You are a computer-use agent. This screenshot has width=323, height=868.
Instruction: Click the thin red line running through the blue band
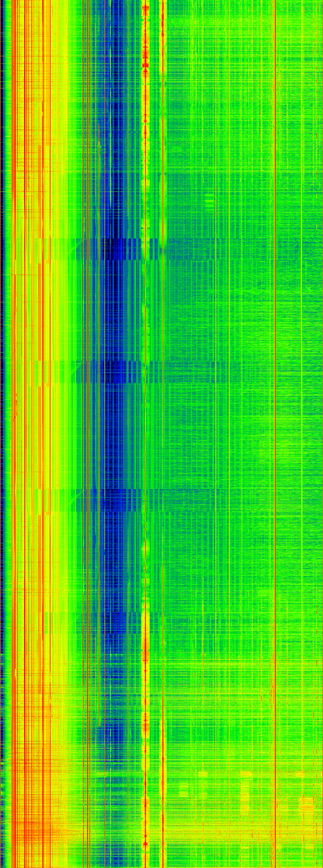tap(105, 438)
